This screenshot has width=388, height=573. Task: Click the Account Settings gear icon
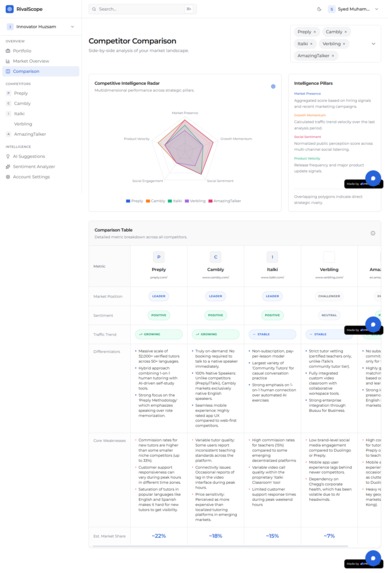coord(8,177)
